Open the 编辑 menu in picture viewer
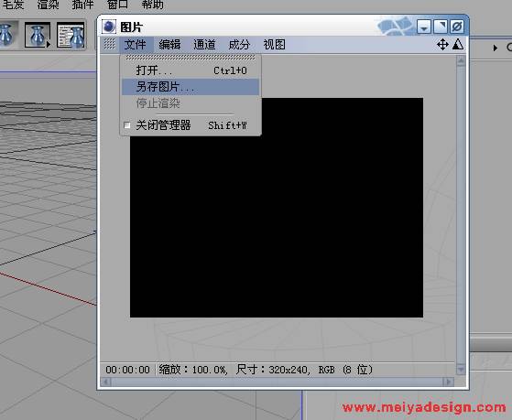The width and height of the screenshot is (512, 420). tap(169, 45)
